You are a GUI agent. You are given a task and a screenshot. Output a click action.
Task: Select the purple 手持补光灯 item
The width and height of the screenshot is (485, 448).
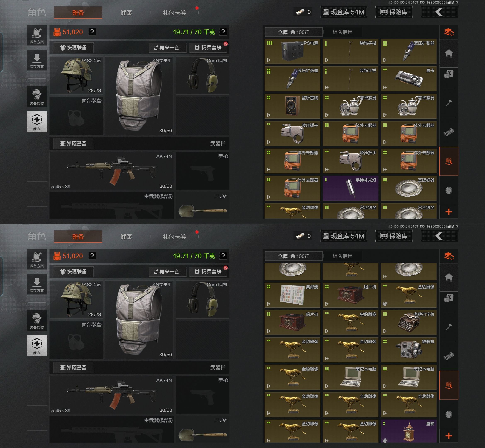[350, 188]
